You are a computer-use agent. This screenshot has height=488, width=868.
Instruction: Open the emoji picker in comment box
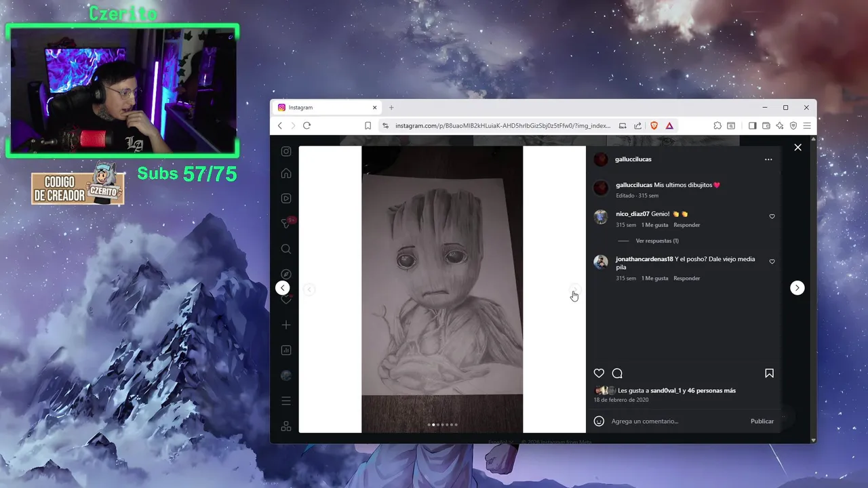[599, 421]
